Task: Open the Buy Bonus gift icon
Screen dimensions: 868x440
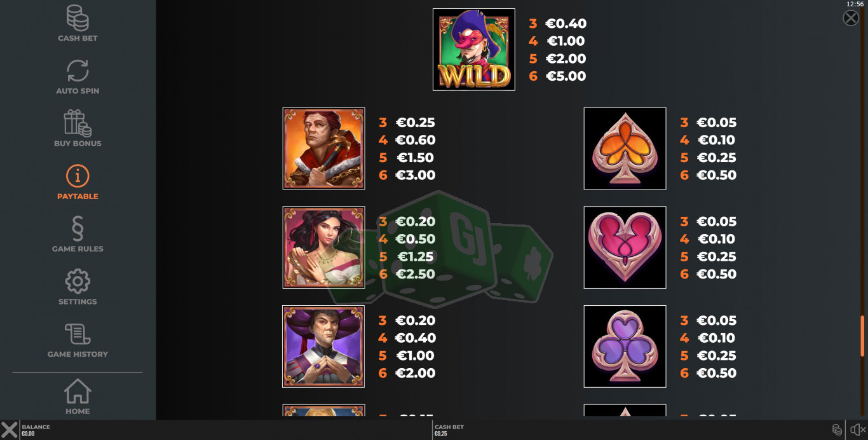Action: tap(78, 123)
